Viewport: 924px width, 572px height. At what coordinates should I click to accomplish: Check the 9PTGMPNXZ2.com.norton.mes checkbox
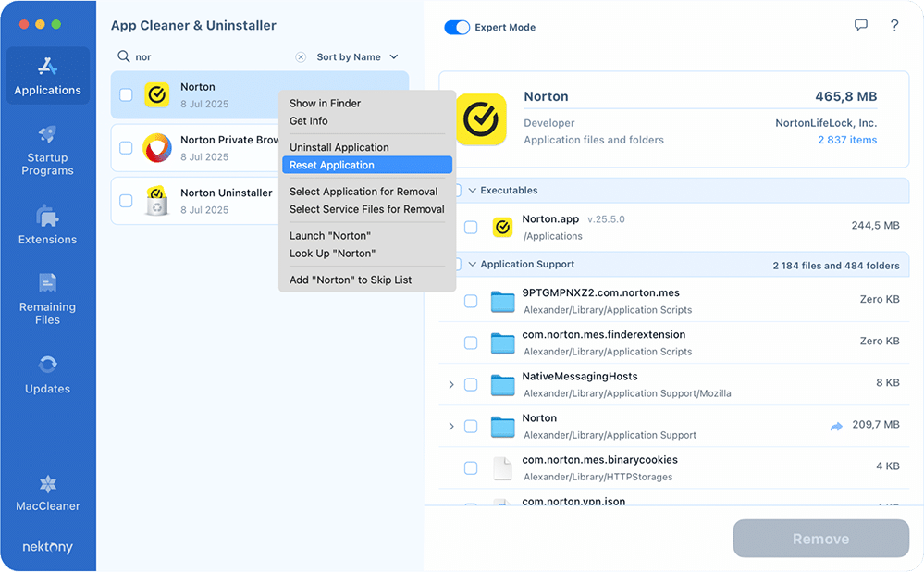(471, 301)
